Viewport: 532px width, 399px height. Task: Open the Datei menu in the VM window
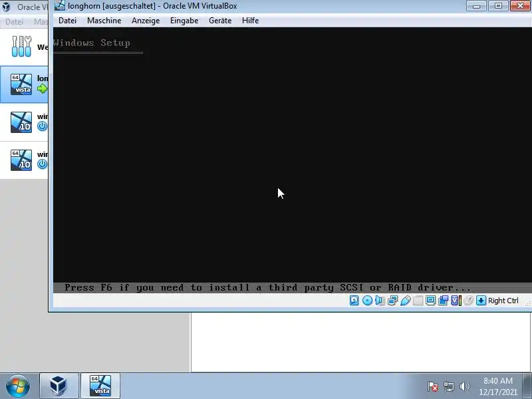(x=67, y=21)
